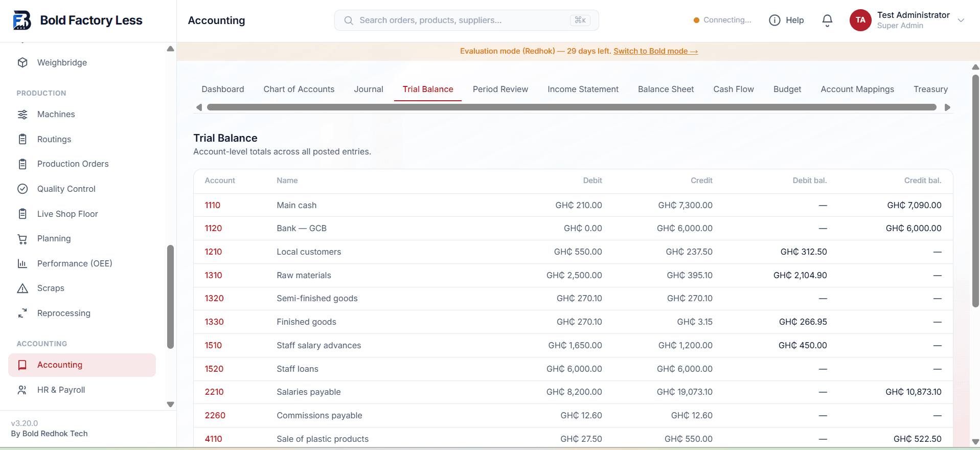The height and width of the screenshot is (450, 980).
Task: Expand the Test Administrator account menu
Action: point(961,20)
